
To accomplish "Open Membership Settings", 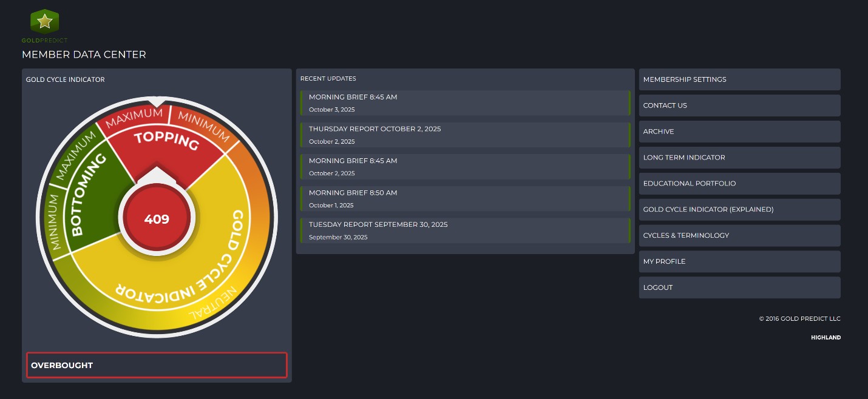I will (x=739, y=79).
